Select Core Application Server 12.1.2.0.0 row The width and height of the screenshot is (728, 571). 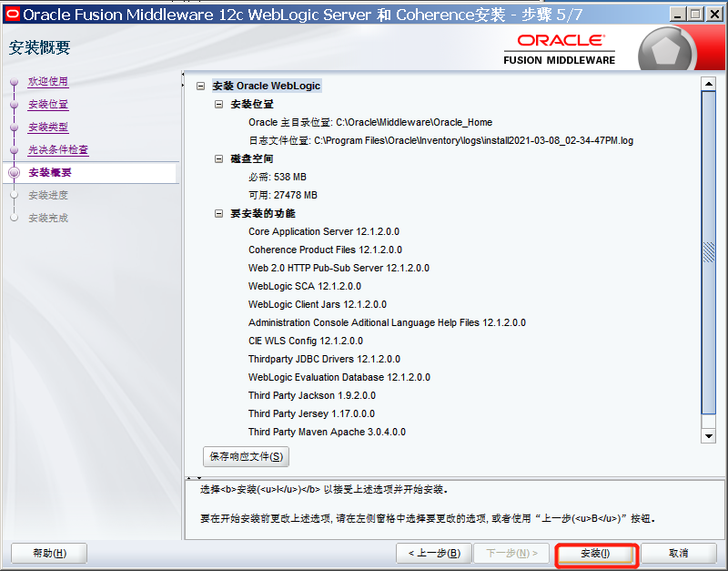324,231
